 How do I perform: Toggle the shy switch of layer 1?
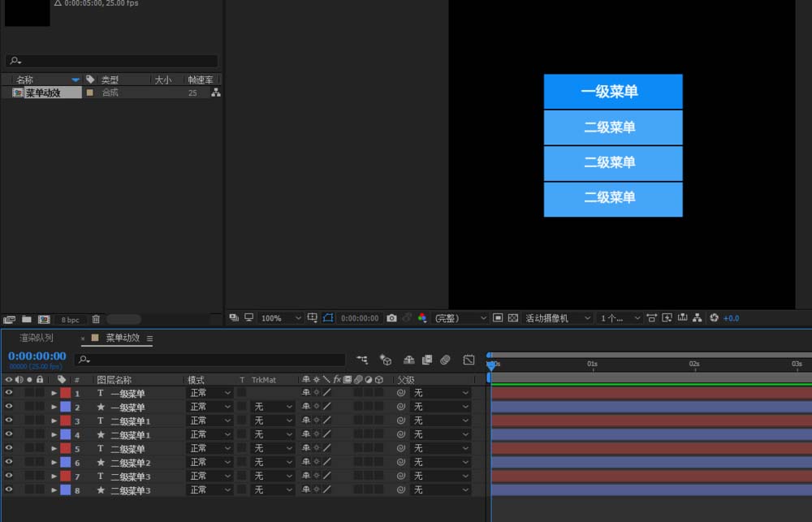306,393
